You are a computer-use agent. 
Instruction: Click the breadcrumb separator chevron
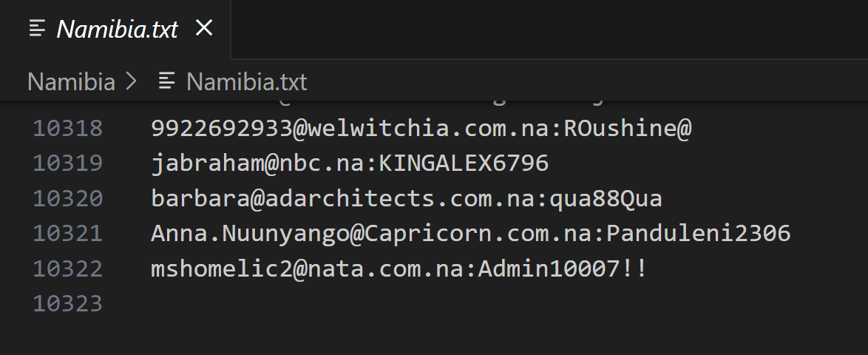click(132, 81)
